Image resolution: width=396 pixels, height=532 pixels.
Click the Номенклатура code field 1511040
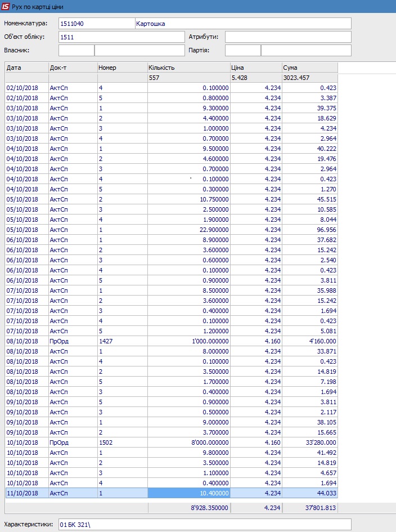tap(96, 23)
